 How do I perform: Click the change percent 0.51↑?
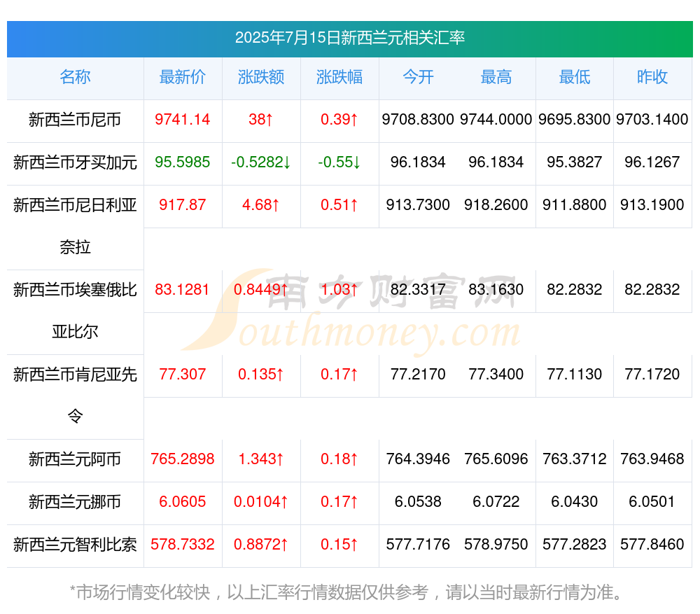pos(339,205)
